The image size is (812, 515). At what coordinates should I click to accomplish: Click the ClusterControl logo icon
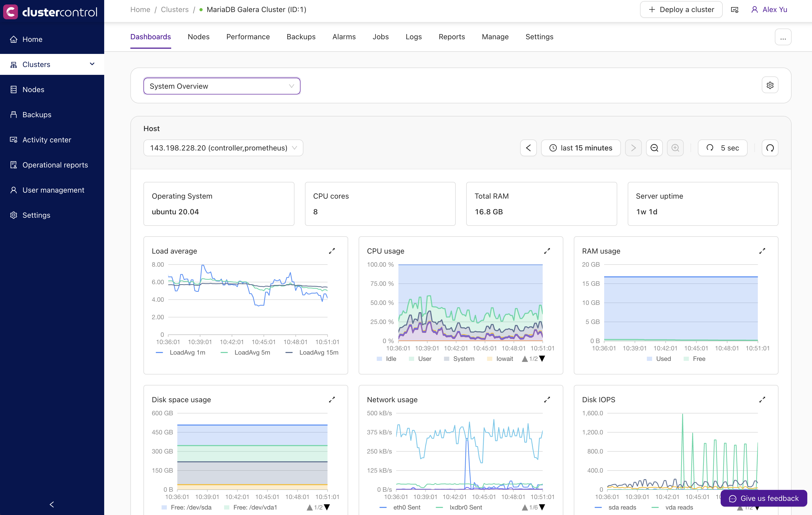point(10,12)
